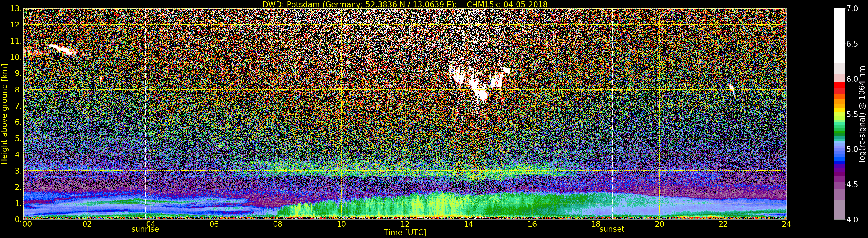Click the '7.' height axis tick label
The width and height of the screenshot is (868, 238).
[x=18, y=106]
